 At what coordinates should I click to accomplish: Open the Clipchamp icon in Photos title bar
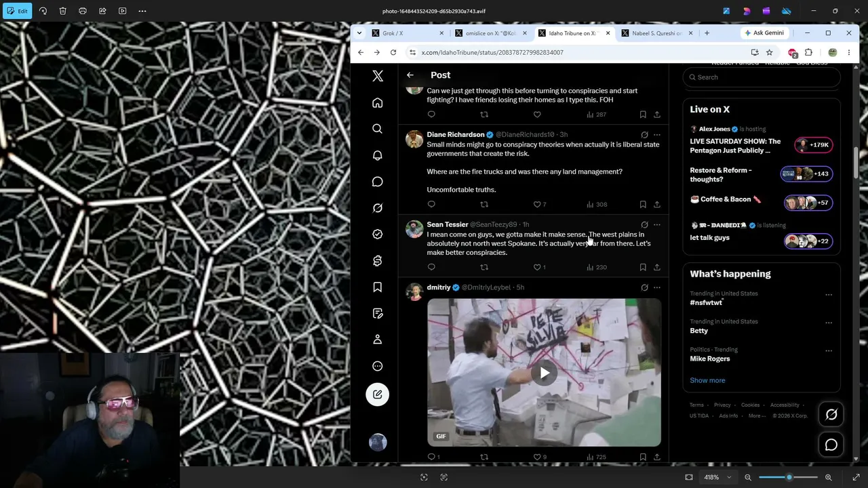click(x=766, y=11)
